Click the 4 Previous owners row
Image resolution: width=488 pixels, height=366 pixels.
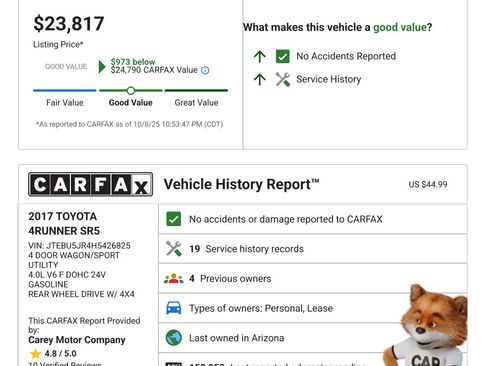pyautogui.click(x=313, y=278)
